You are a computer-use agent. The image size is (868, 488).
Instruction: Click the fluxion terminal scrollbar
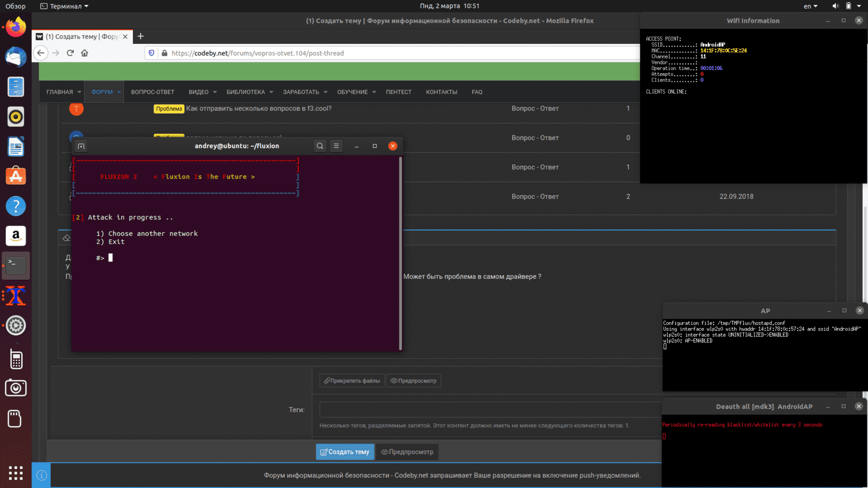pyautogui.click(x=400, y=253)
